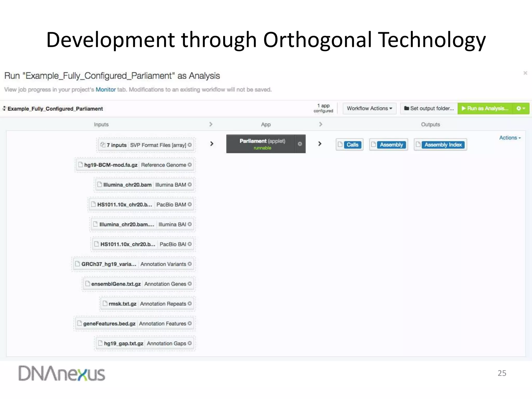The width and height of the screenshot is (532, 399).
Task: Remove the Annotation Features input
Action: click(x=190, y=323)
